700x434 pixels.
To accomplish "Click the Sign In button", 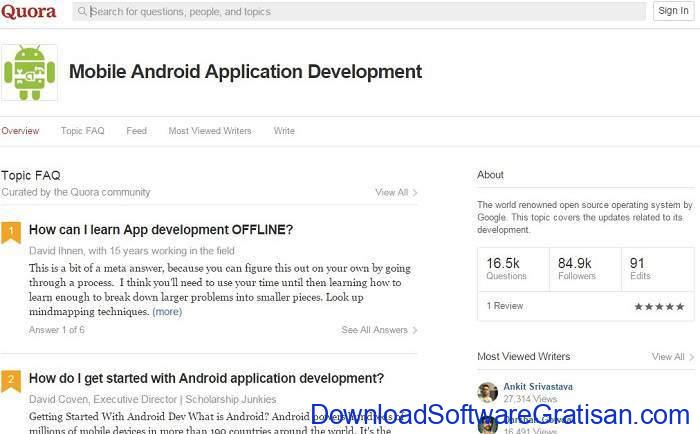I will click(x=673, y=11).
